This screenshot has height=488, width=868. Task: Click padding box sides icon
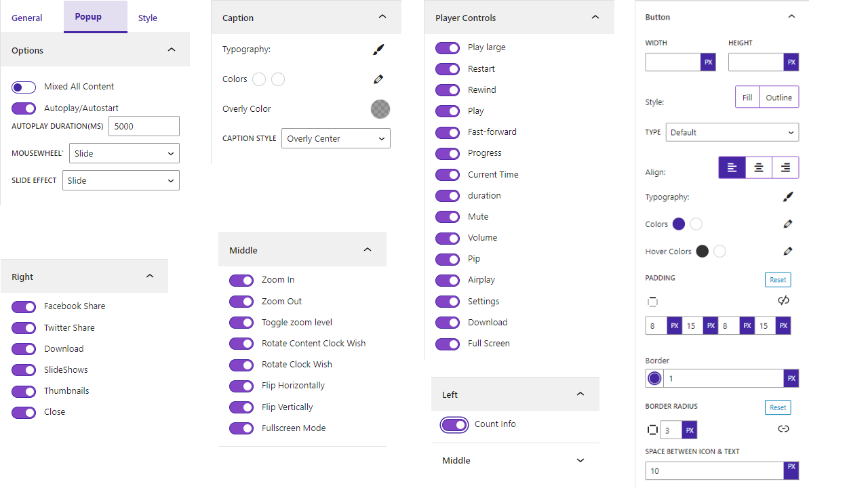652,302
